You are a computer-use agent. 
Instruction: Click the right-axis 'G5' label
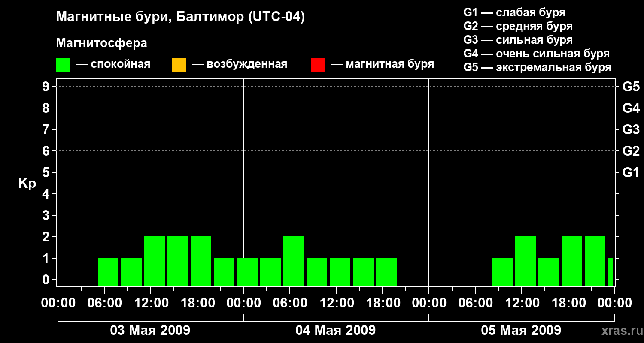point(631,87)
